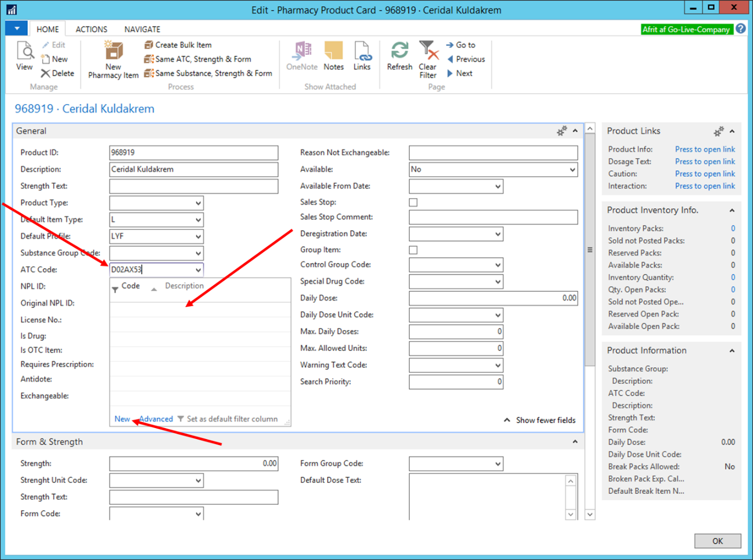Open General section customize gear icon
753x560 pixels.
(x=561, y=131)
